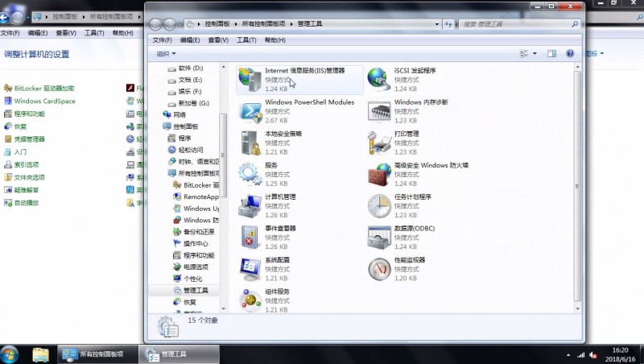The image size is (644, 364).
Task: Click the search 管理工具 input field
Action: 515,24
